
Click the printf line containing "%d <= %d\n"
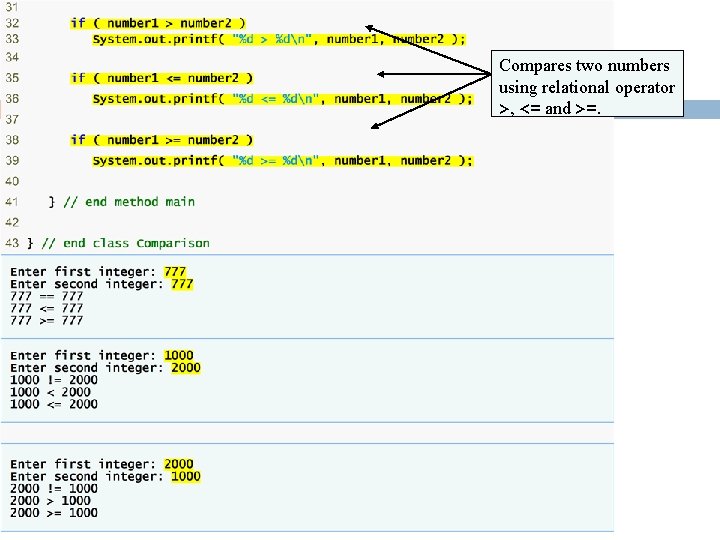[282, 99]
